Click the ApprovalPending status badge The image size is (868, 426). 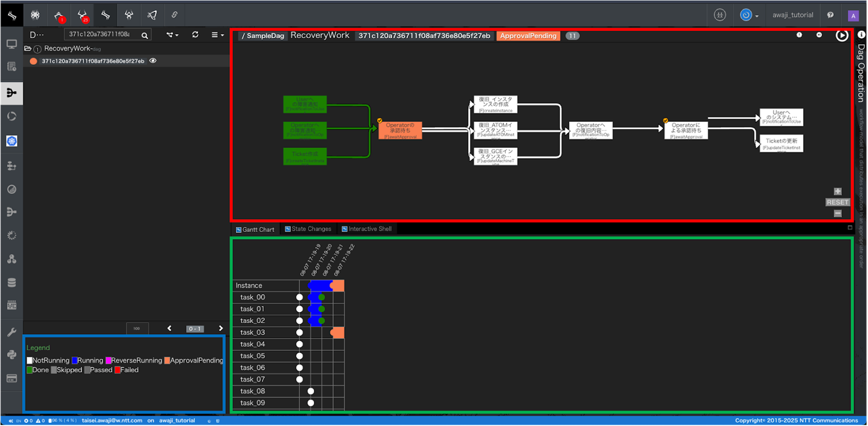coord(528,36)
